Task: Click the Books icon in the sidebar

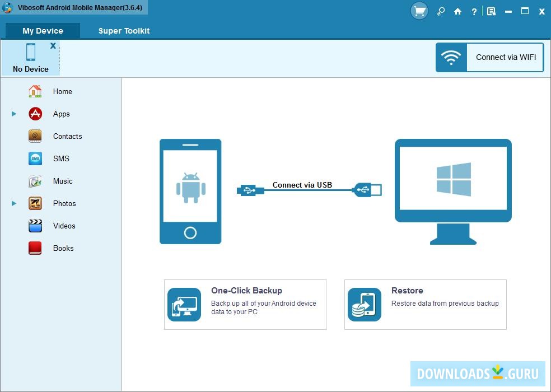Action: pos(34,248)
